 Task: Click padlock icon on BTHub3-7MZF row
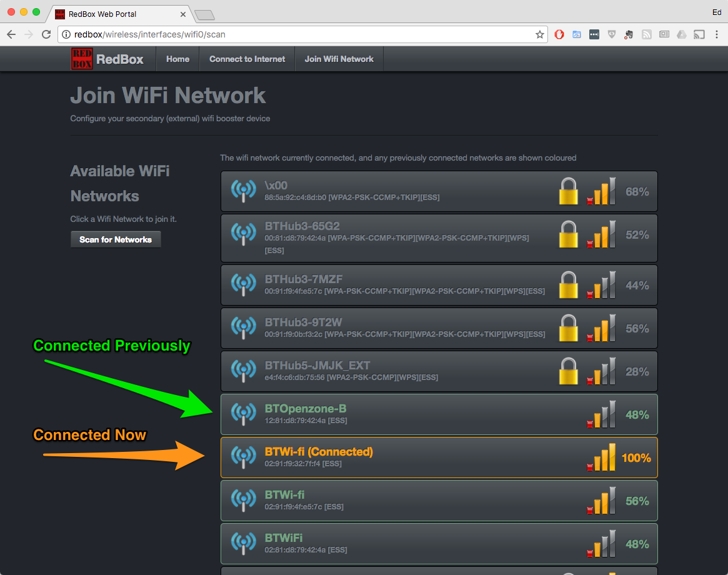point(568,285)
